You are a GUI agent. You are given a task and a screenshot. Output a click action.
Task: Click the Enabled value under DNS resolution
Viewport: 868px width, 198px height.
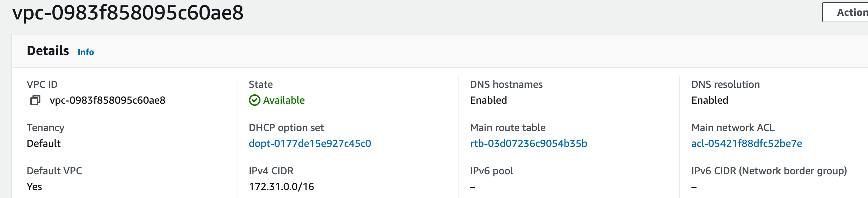tap(710, 100)
